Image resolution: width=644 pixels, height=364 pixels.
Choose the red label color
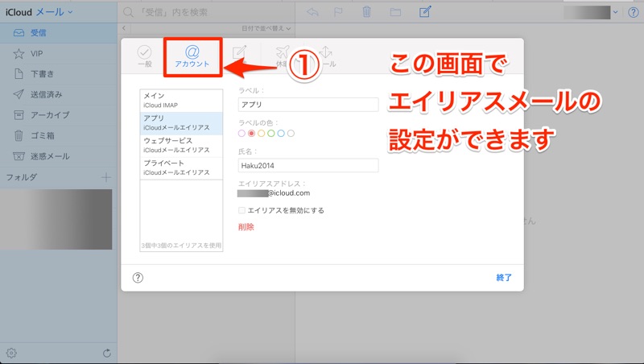click(x=251, y=133)
